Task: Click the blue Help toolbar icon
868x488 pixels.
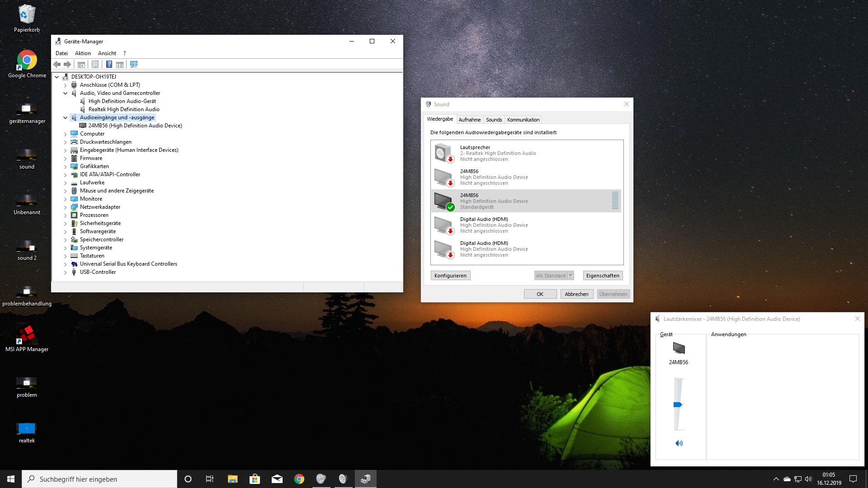Action: point(109,64)
